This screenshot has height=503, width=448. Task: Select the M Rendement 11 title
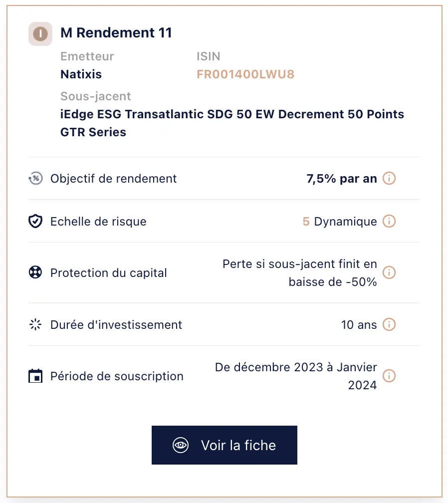116,32
